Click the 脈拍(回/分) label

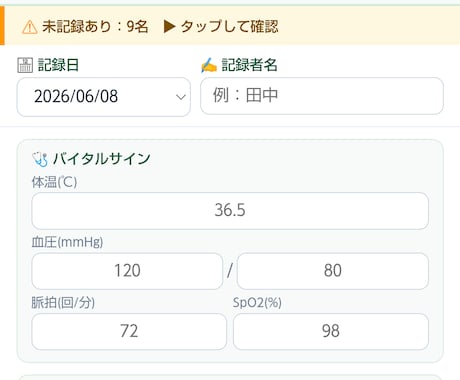click(63, 303)
